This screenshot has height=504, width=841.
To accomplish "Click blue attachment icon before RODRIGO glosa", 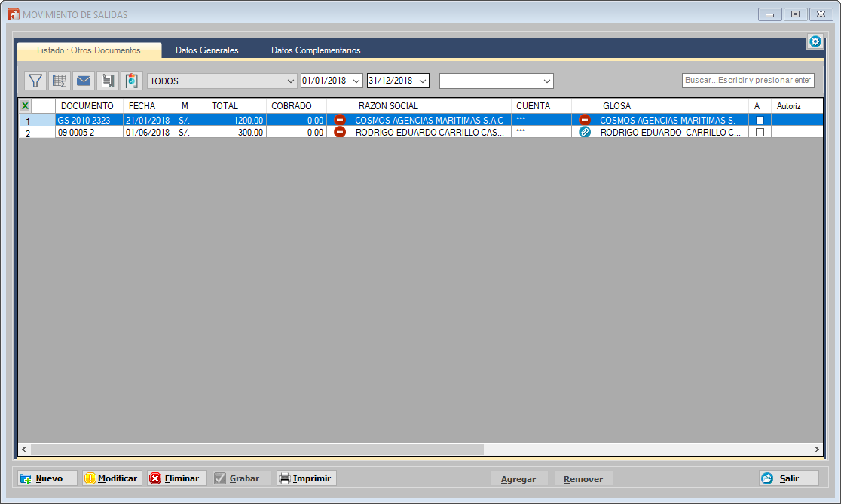I will point(585,131).
